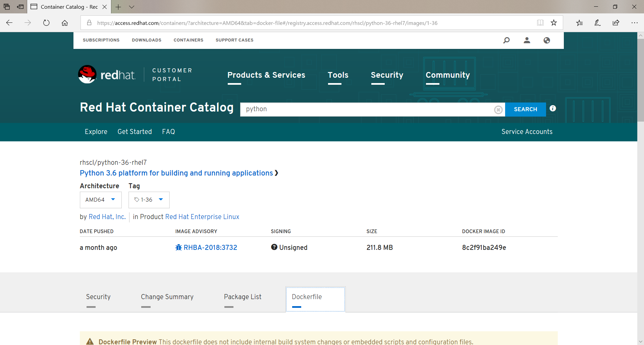Open browser settings via the ellipsis menu

click(x=635, y=22)
